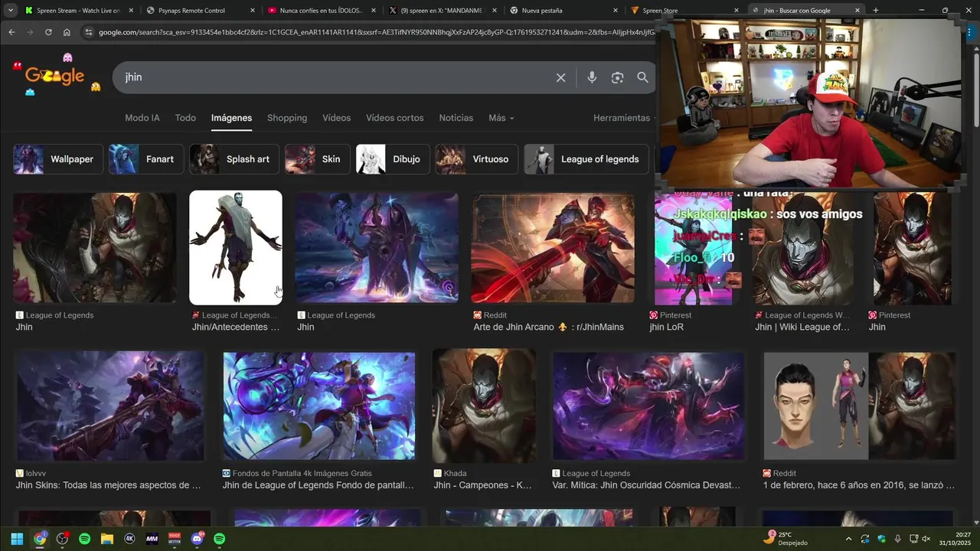Filter images by Wallpaper chip
This screenshot has height=551, width=980.
click(57, 159)
